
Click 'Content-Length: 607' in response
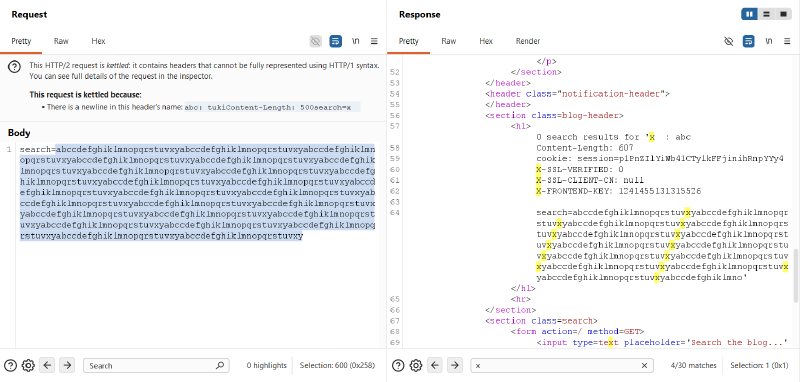585,148
